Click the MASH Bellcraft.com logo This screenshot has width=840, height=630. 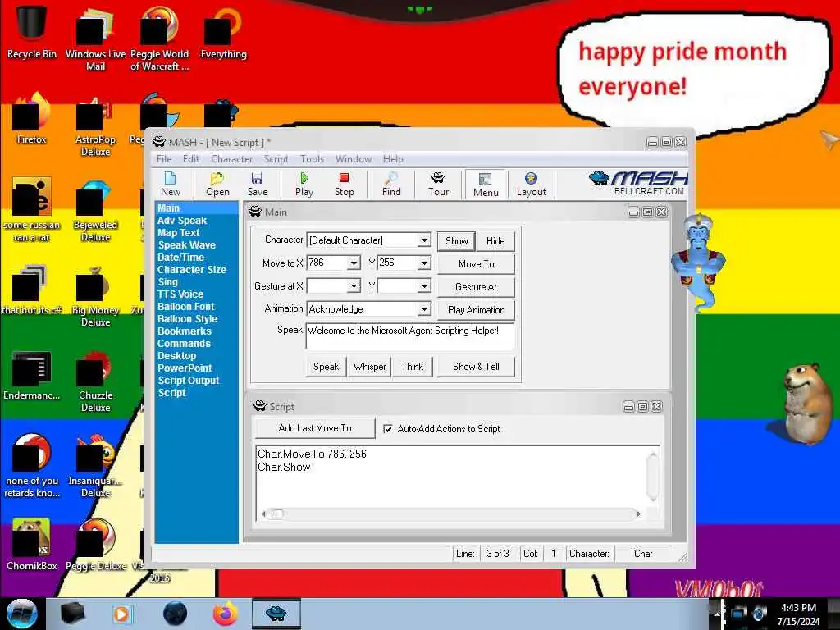point(638,183)
